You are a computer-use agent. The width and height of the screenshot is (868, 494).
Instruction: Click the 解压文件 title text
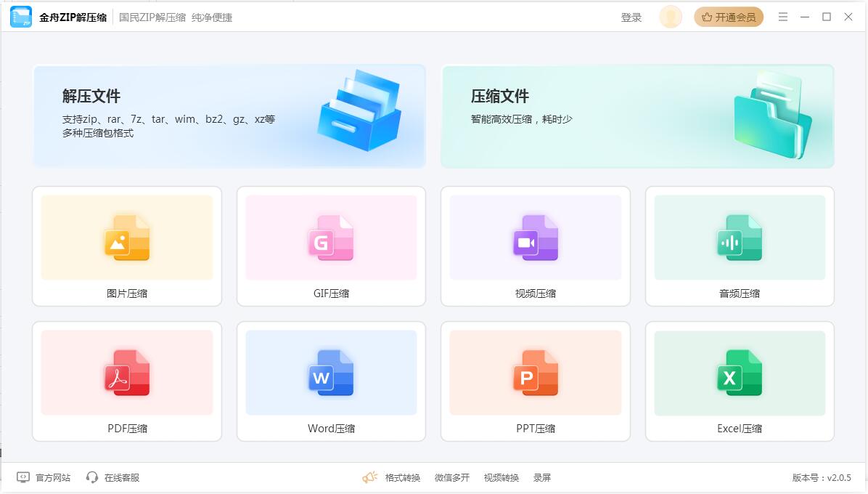click(x=91, y=97)
